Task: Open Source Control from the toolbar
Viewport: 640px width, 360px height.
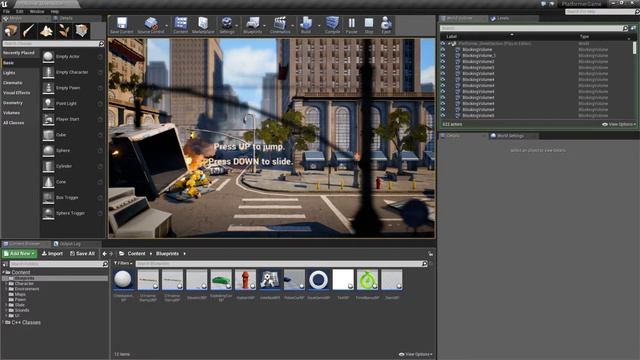Action: (151, 23)
